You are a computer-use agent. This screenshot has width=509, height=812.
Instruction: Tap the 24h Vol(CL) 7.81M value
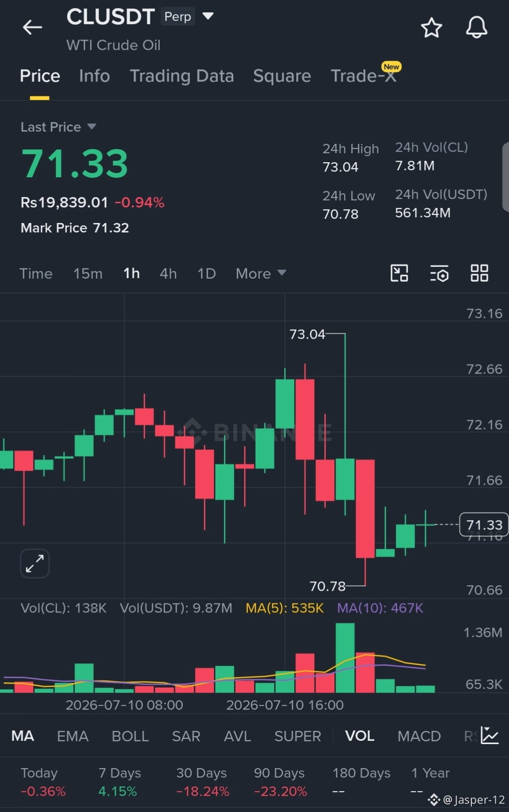(415, 166)
